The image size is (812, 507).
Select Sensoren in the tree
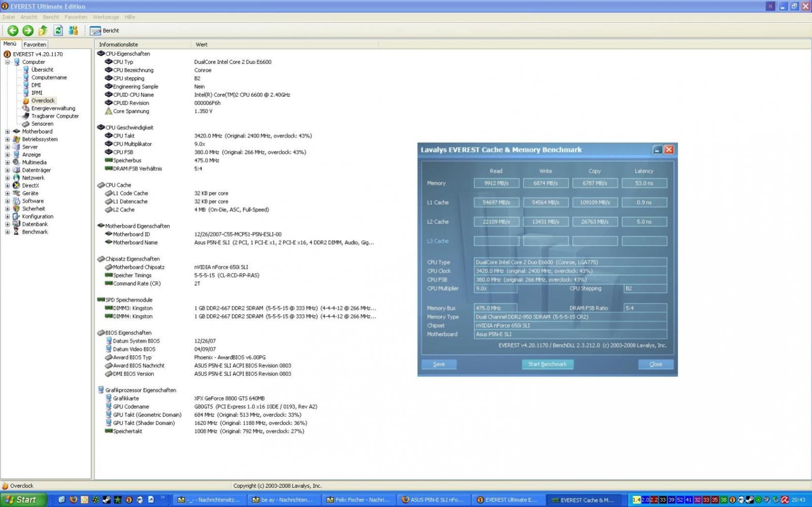42,124
